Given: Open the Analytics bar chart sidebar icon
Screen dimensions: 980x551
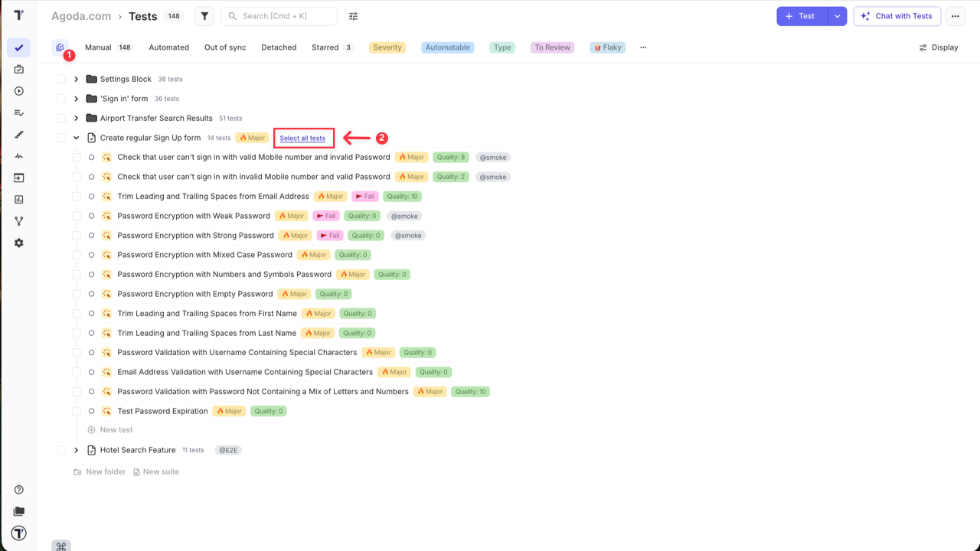Looking at the screenshot, I should 19,199.
